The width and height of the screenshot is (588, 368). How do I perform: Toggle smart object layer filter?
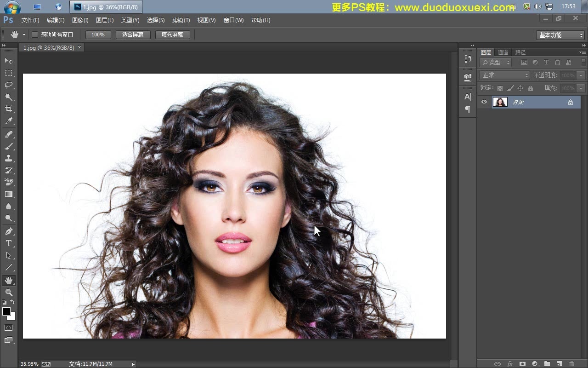click(x=568, y=63)
